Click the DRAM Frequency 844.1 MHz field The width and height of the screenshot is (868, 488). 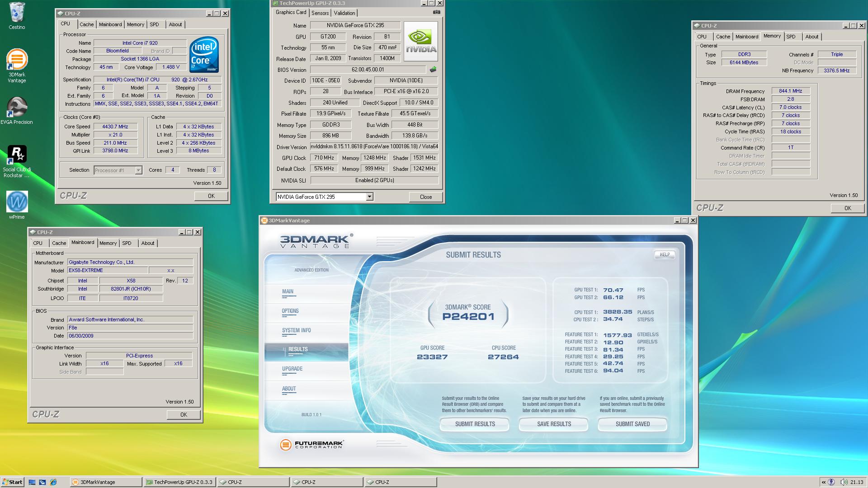pyautogui.click(x=791, y=91)
